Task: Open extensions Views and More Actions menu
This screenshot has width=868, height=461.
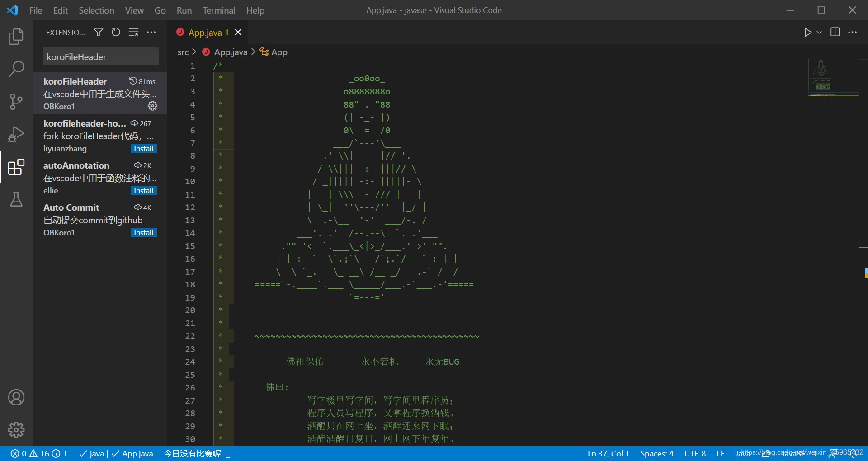Action: click(x=151, y=32)
